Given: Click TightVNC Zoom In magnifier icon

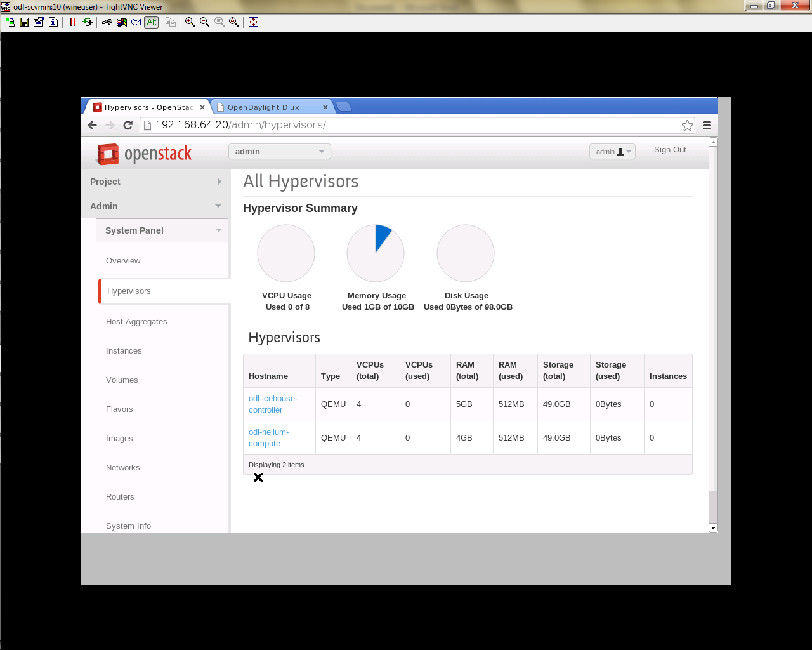Looking at the screenshot, I should pyautogui.click(x=190, y=22).
